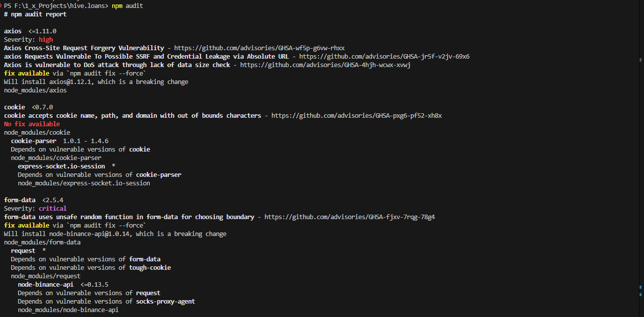Click the red "No fix available" text
This screenshot has height=317, width=644.
coord(32,124)
